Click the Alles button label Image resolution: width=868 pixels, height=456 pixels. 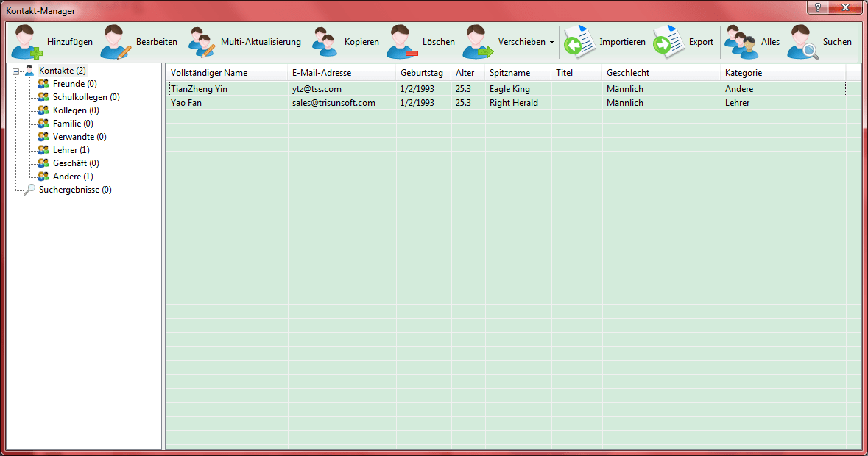click(x=770, y=42)
